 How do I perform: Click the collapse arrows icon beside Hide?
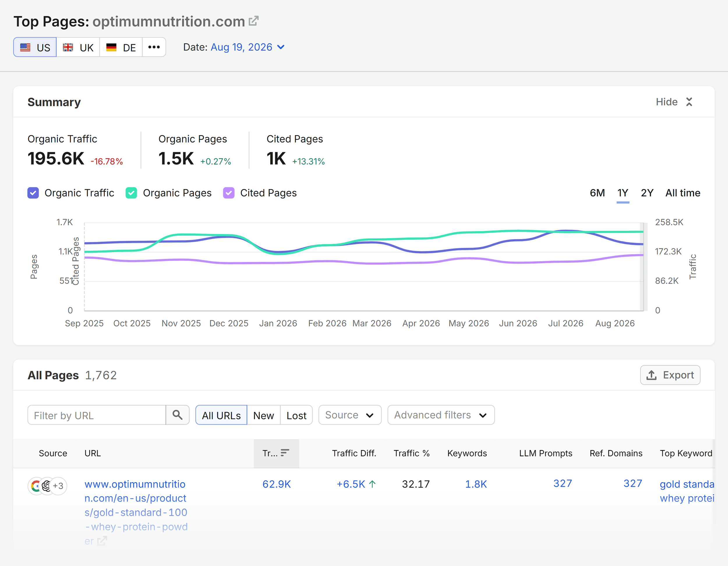[x=689, y=102]
